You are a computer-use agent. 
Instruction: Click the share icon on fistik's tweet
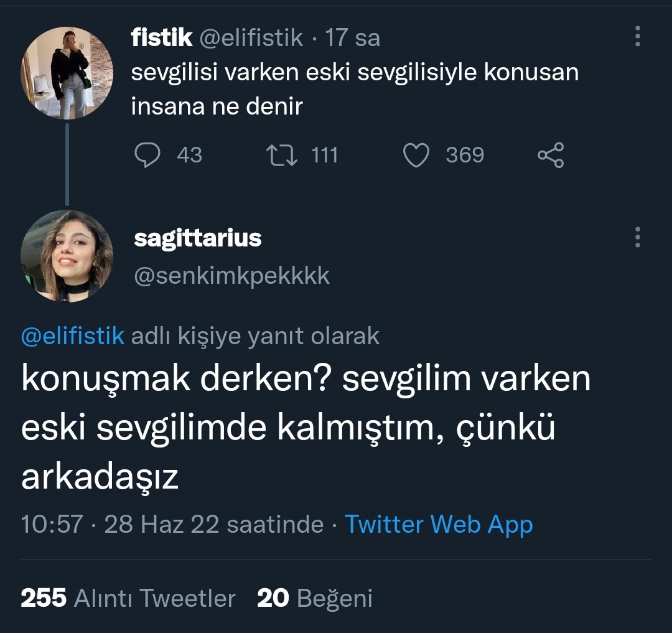(x=551, y=155)
